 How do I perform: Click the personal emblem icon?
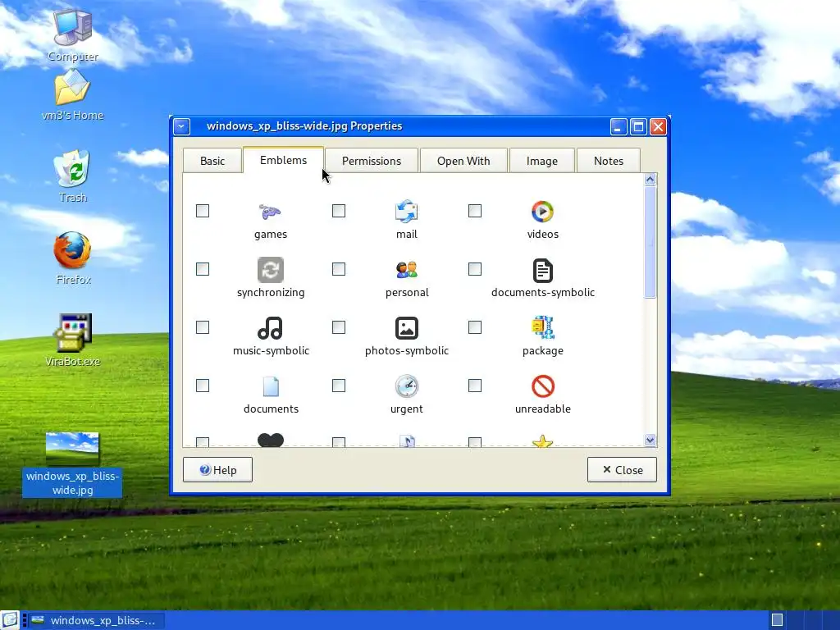(x=407, y=269)
